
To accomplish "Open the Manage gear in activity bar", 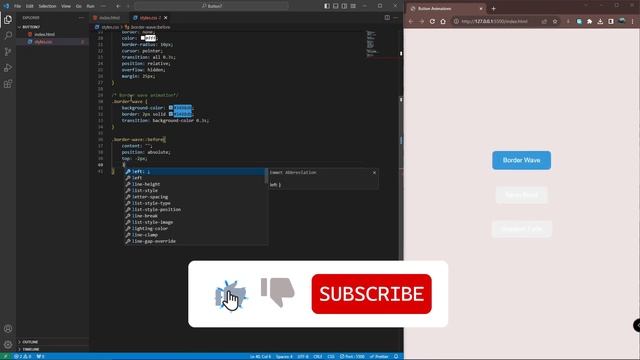I will click(8, 344).
